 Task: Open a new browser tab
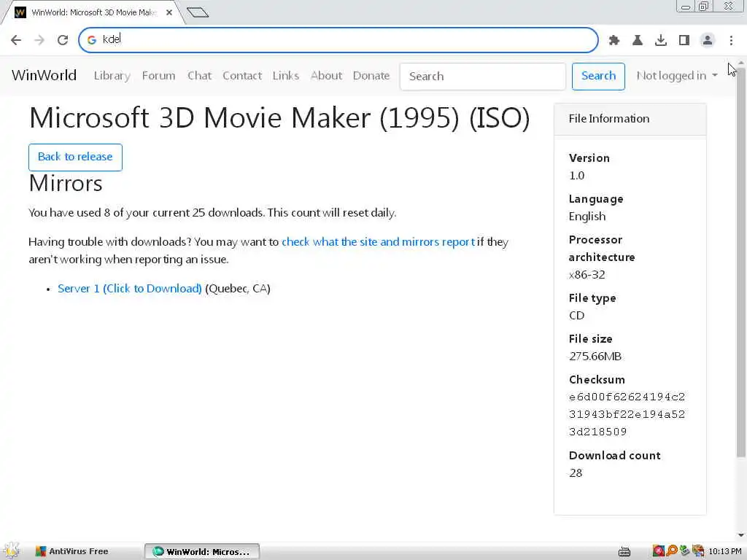tap(198, 12)
